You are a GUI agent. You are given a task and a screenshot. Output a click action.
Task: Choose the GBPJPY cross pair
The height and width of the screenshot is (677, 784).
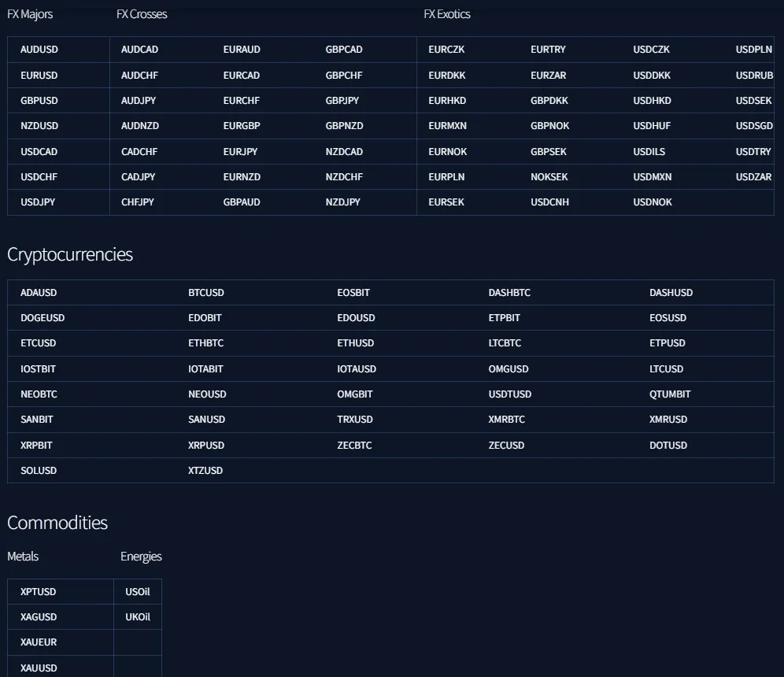[x=342, y=101]
